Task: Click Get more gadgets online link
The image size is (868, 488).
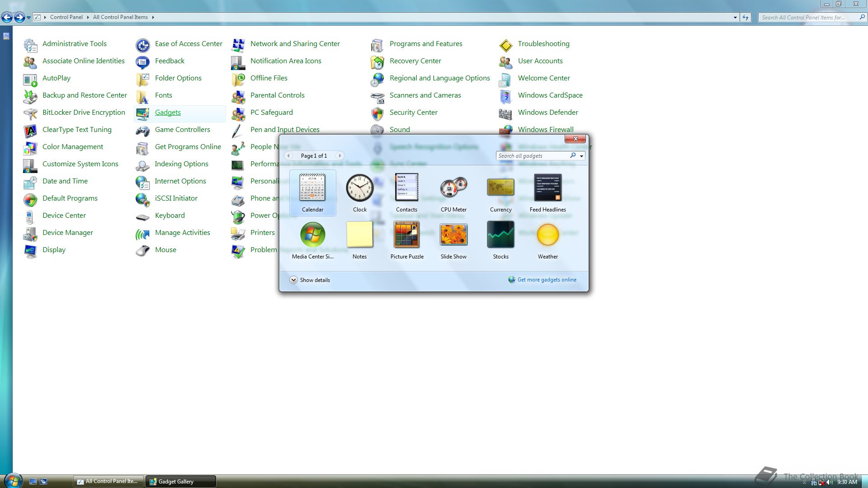Action: tap(547, 280)
